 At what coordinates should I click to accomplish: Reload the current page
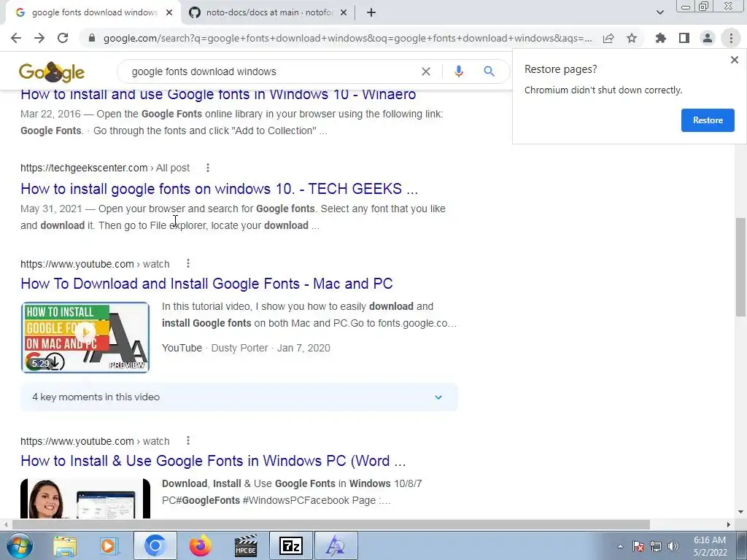(x=63, y=38)
